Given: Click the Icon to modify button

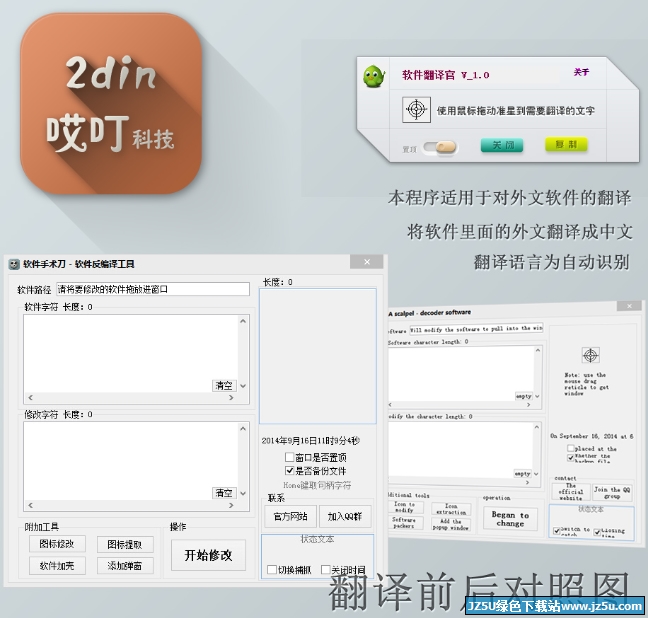Looking at the screenshot, I should point(405,507).
